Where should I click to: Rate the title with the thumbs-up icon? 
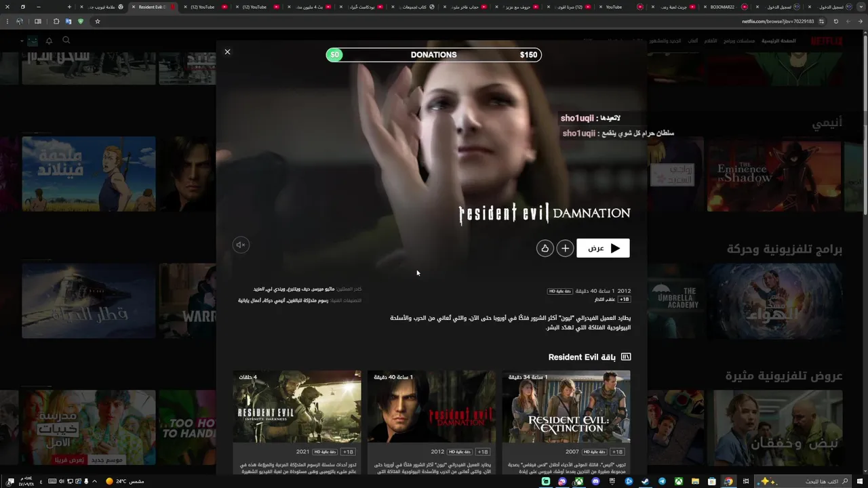click(545, 248)
